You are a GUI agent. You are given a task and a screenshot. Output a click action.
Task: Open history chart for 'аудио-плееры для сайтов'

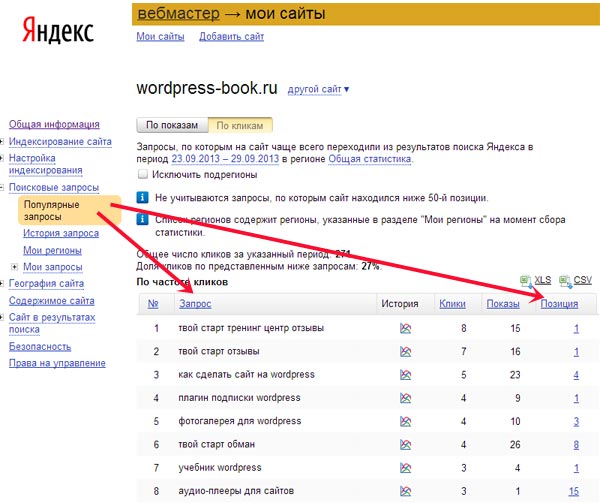coord(405,491)
